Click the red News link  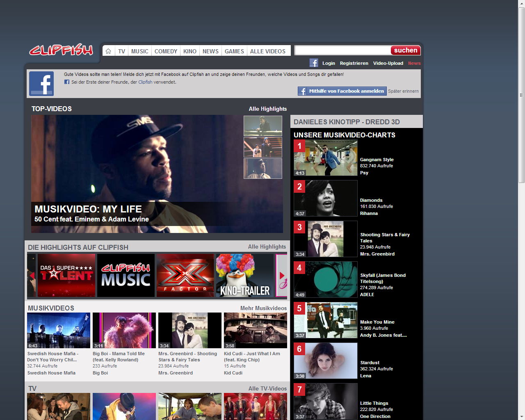414,63
